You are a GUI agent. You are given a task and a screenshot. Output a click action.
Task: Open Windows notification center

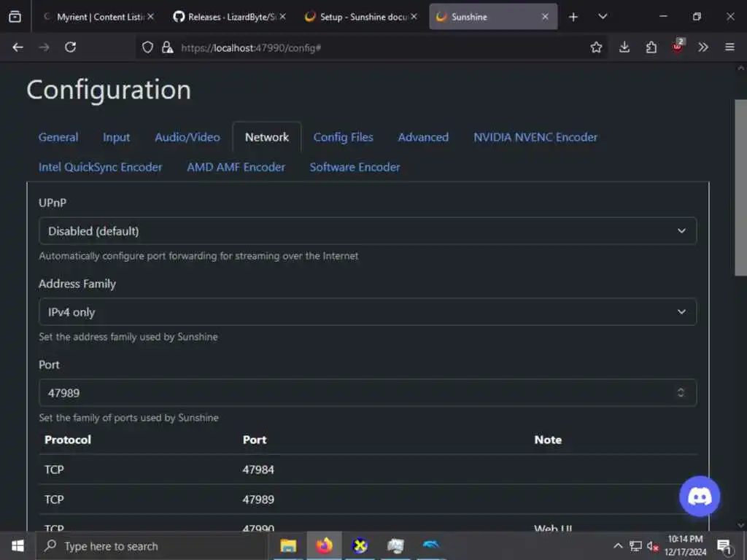pos(724,545)
